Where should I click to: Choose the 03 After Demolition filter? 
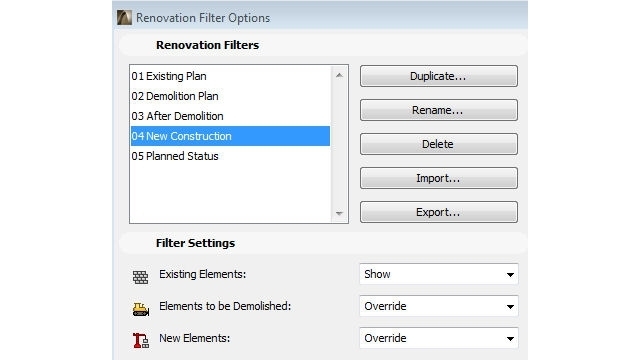coord(230,116)
